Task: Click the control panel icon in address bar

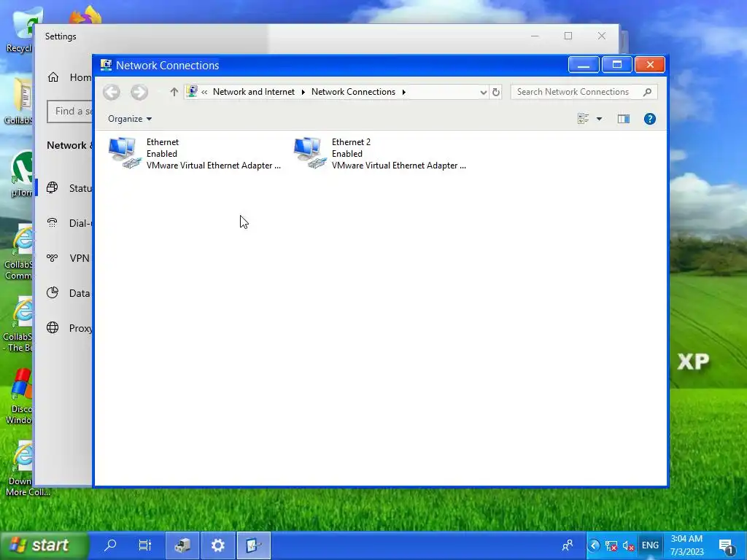Action: click(x=192, y=91)
